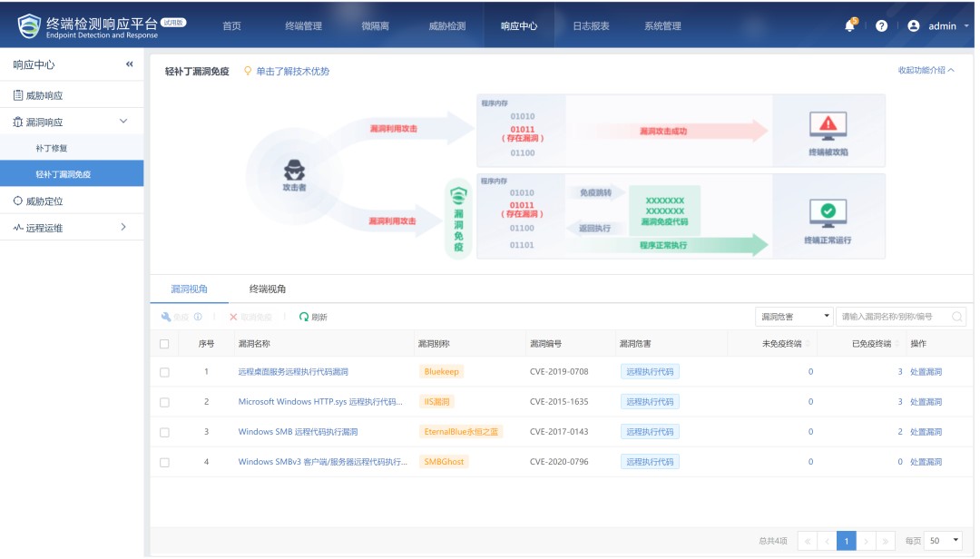Screen dimensions: 980x559
Task: Select the checkbox for the SMBGhost row
Action: pyautogui.click(x=164, y=462)
